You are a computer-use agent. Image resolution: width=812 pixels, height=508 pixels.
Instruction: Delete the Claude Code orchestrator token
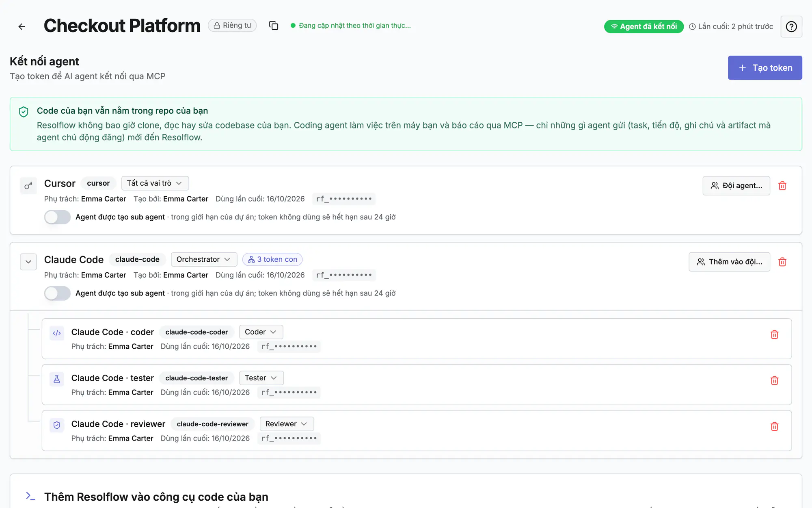pyautogui.click(x=782, y=262)
